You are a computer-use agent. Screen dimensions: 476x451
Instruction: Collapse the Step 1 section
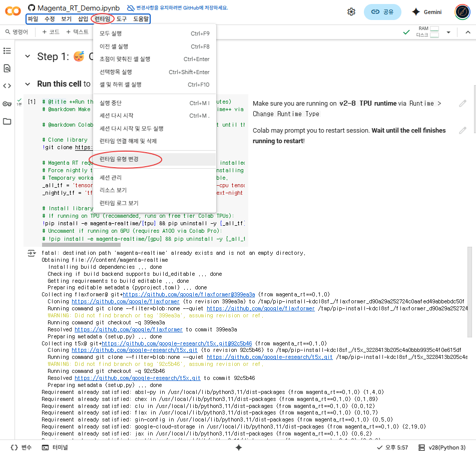click(28, 56)
